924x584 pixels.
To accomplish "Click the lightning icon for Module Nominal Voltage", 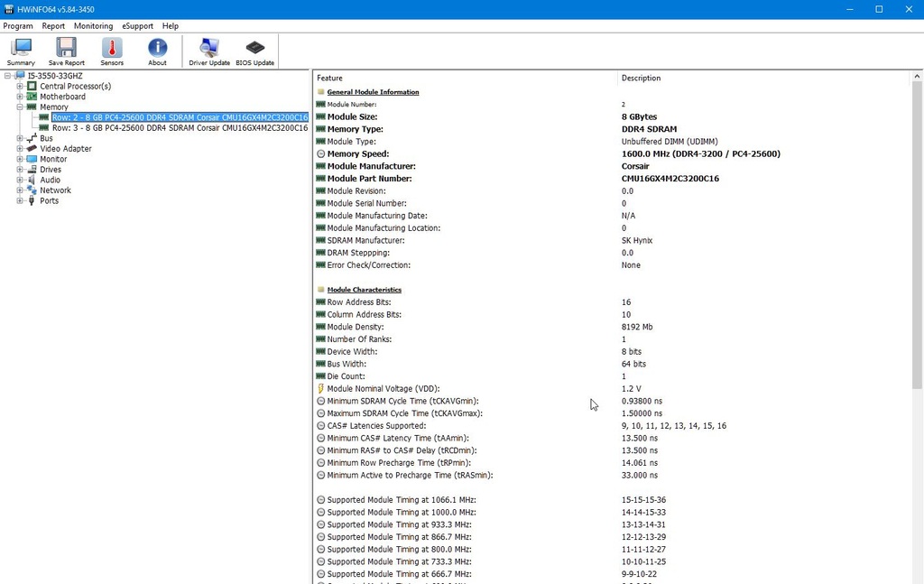I will pos(320,388).
